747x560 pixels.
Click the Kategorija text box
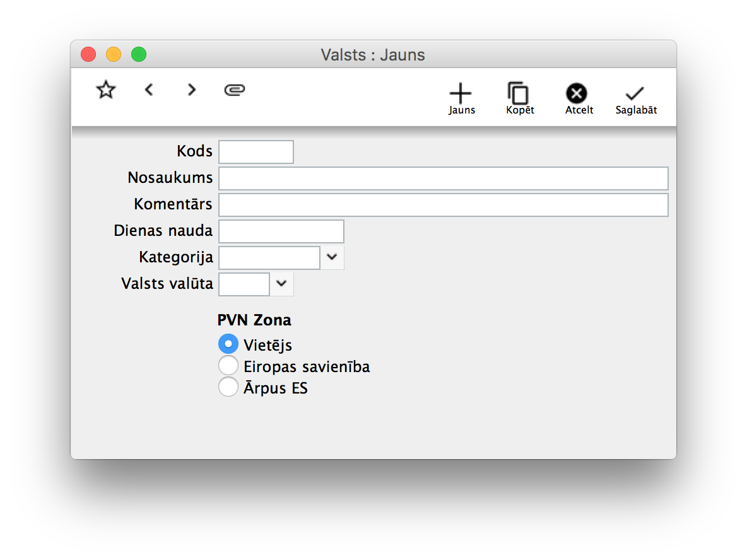[269, 258]
